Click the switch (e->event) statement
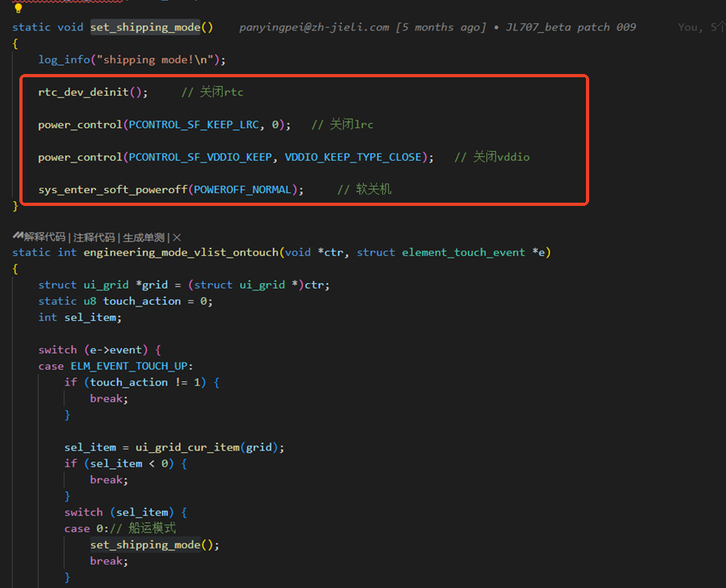The width and height of the screenshot is (726, 588). click(100, 350)
